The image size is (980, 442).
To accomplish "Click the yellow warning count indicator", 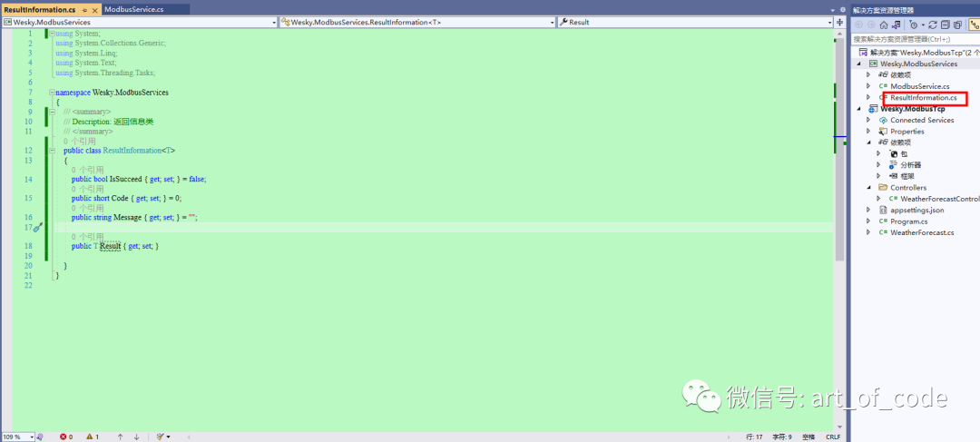I will [93, 437].
